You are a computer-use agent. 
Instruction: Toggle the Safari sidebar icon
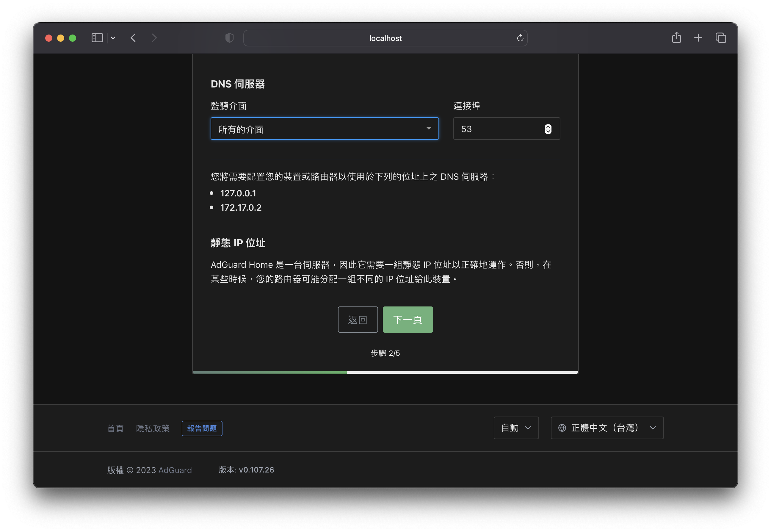pyautogui.click(x=97, y=38)
